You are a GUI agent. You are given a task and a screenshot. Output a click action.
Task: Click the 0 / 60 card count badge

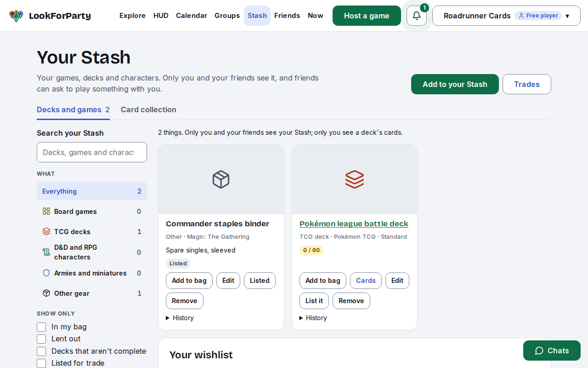pyautogui.click(x=311, y=250)
